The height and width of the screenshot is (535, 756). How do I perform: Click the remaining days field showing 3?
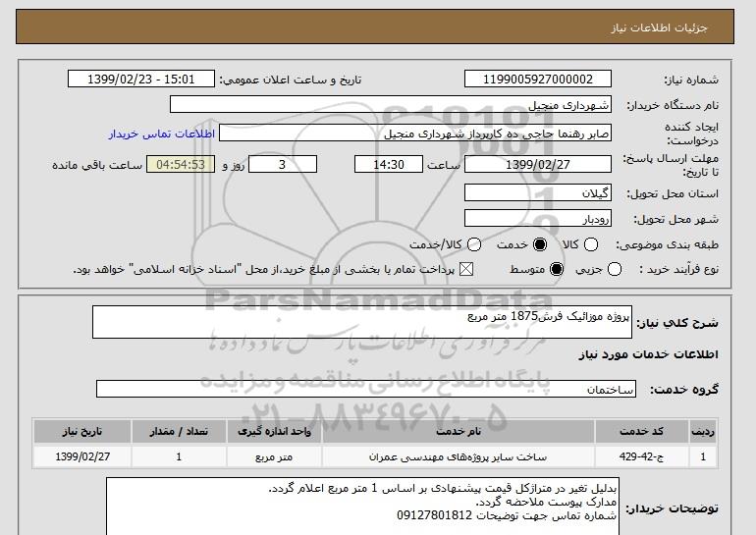(283, 164)
